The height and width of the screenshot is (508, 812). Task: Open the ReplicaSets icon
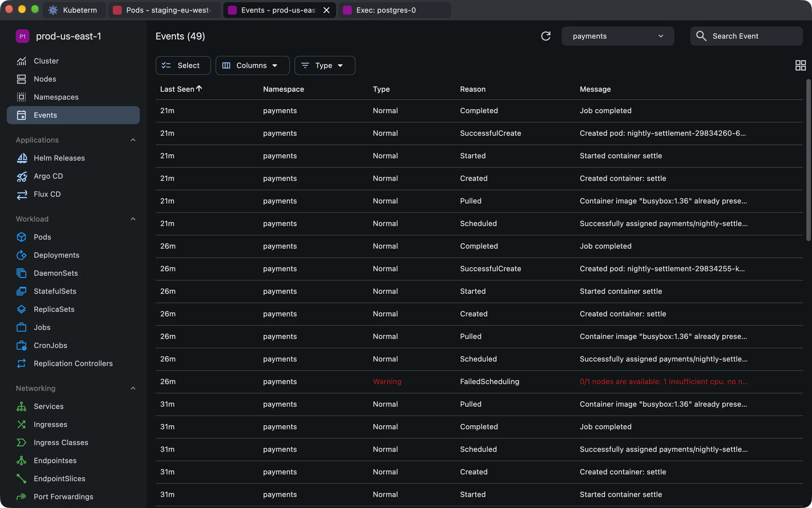point(21,309)
